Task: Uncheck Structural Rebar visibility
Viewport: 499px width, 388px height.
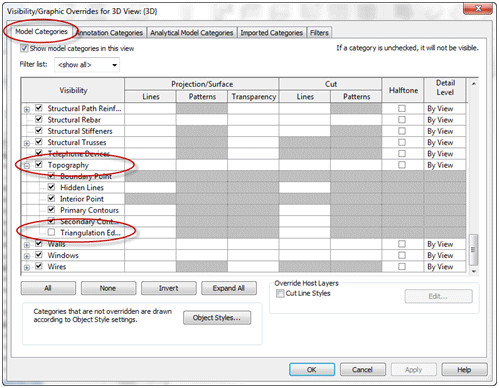Action: pyautogui.click(x=39, y=119)
